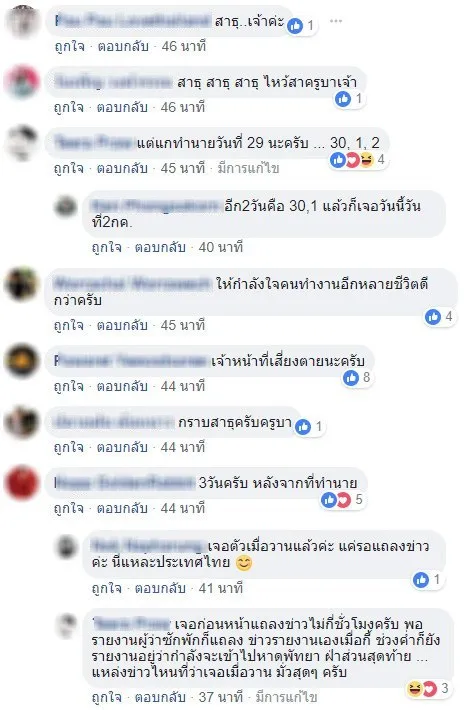Reply to the 'กราบสาธุครับครูบา' comment

[x=122, y=447]
